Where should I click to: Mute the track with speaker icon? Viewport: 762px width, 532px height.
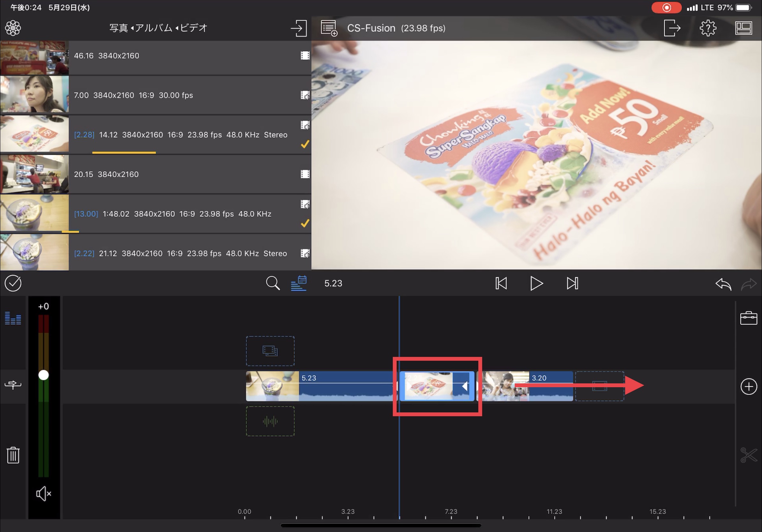[43, 494]
